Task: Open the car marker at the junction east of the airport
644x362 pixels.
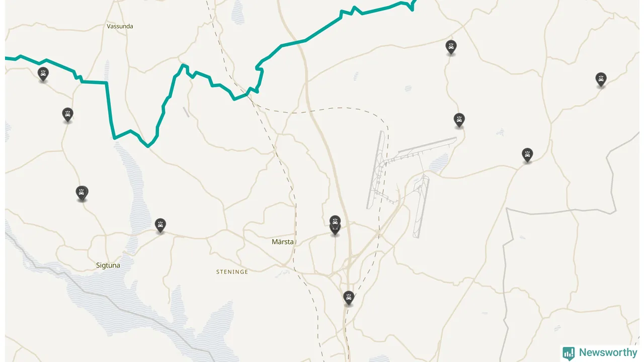Action: pos(527,155)
